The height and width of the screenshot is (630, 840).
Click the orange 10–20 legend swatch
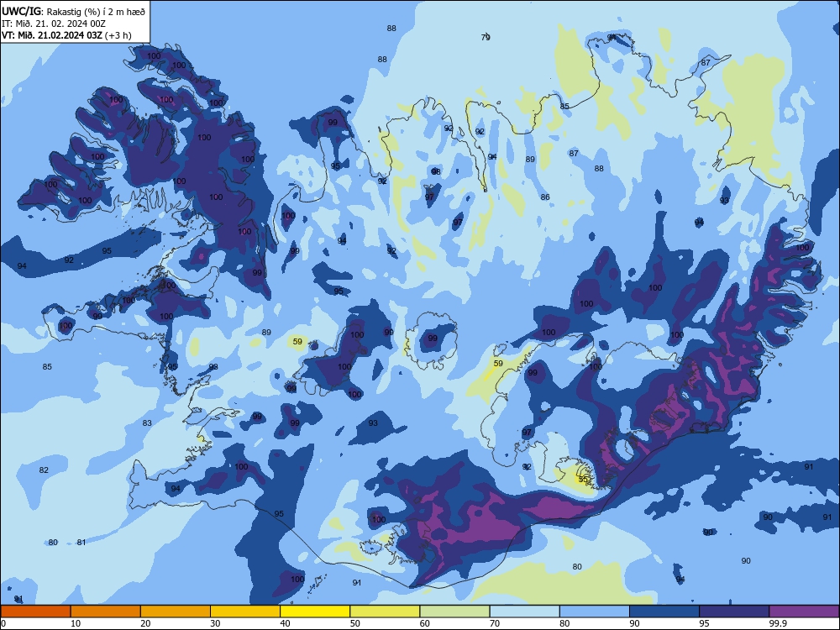[106, 612]
